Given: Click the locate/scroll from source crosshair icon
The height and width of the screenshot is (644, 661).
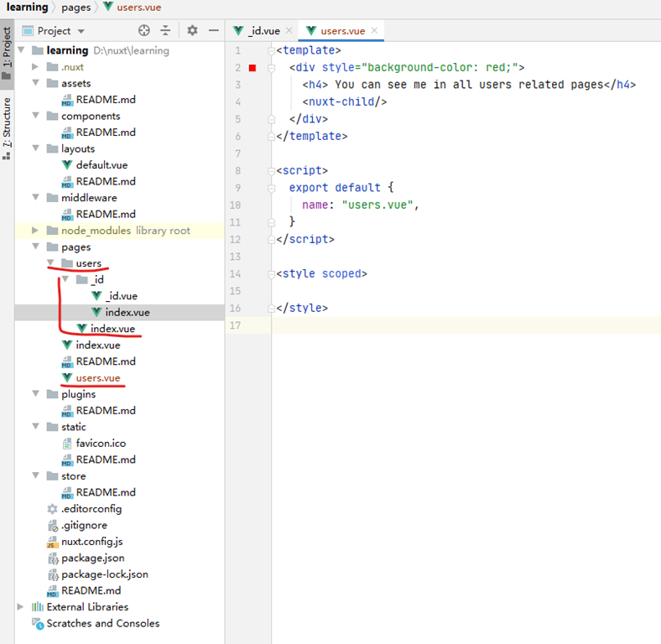Looking at the screenshot, I should pos(144,30).
